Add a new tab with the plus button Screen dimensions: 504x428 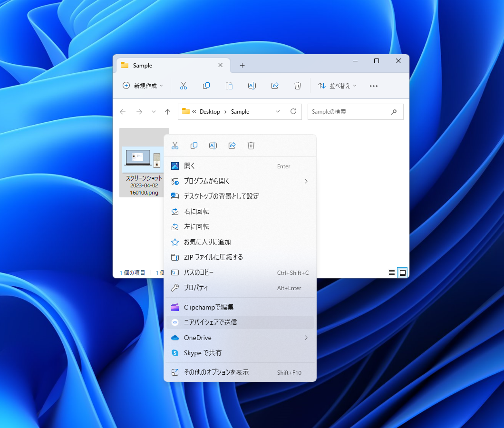point(242,65)
